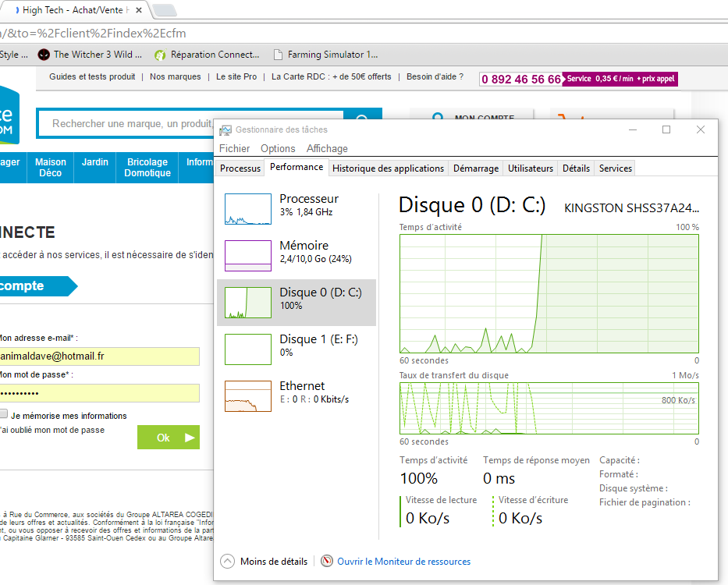728x585 pixels.
Task: Close the Task Manager window
Action: [701, 129]
